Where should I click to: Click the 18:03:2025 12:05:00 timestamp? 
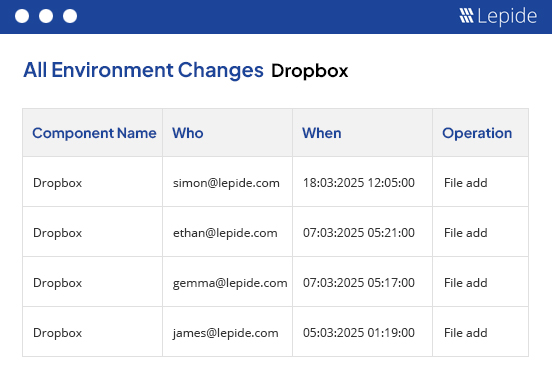[359, 183]
